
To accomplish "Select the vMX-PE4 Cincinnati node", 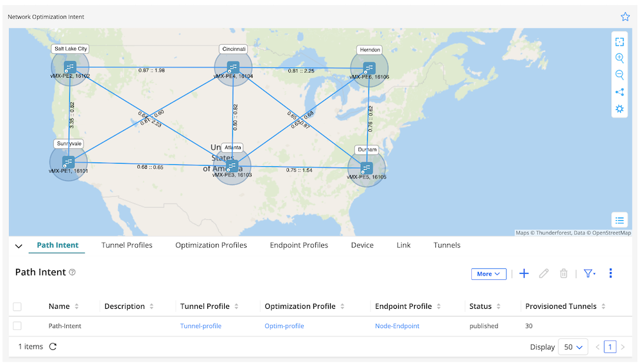I will point(233,67).
